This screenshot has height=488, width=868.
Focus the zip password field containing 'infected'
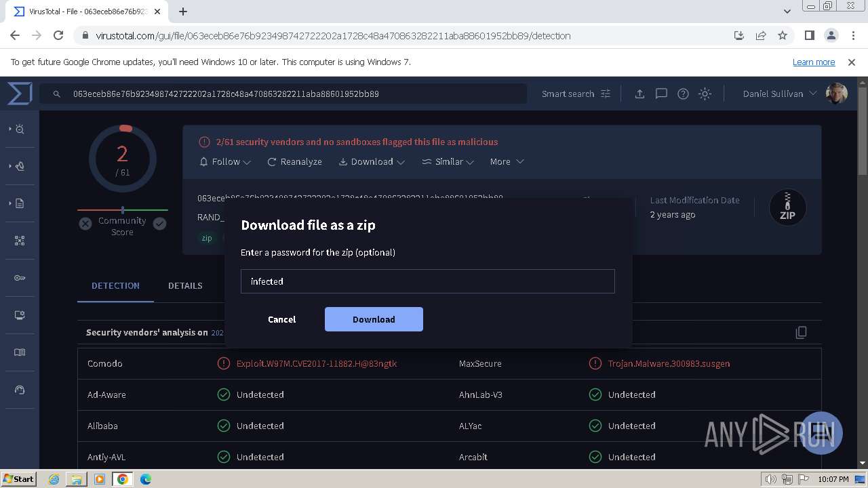tap(427, 281)
